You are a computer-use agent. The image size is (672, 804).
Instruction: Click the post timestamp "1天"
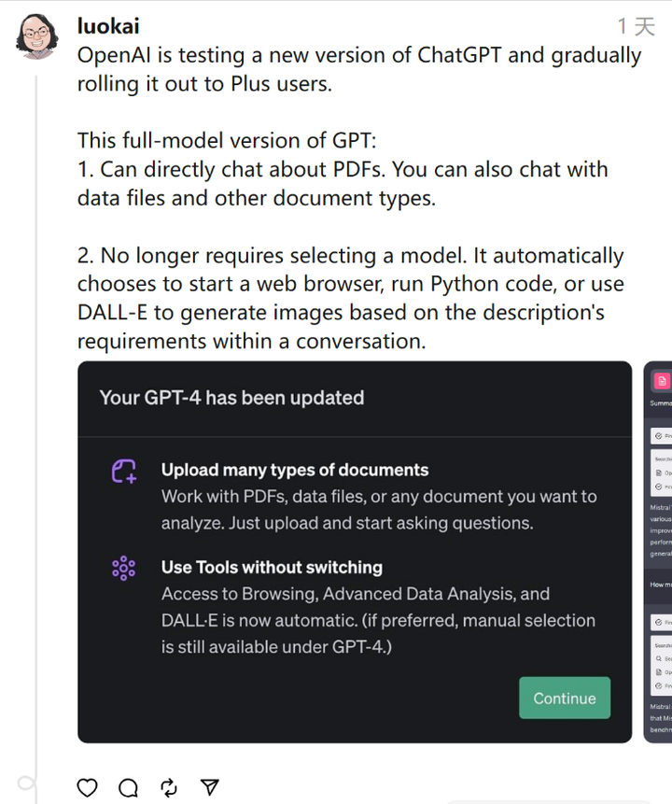point(636,26)
